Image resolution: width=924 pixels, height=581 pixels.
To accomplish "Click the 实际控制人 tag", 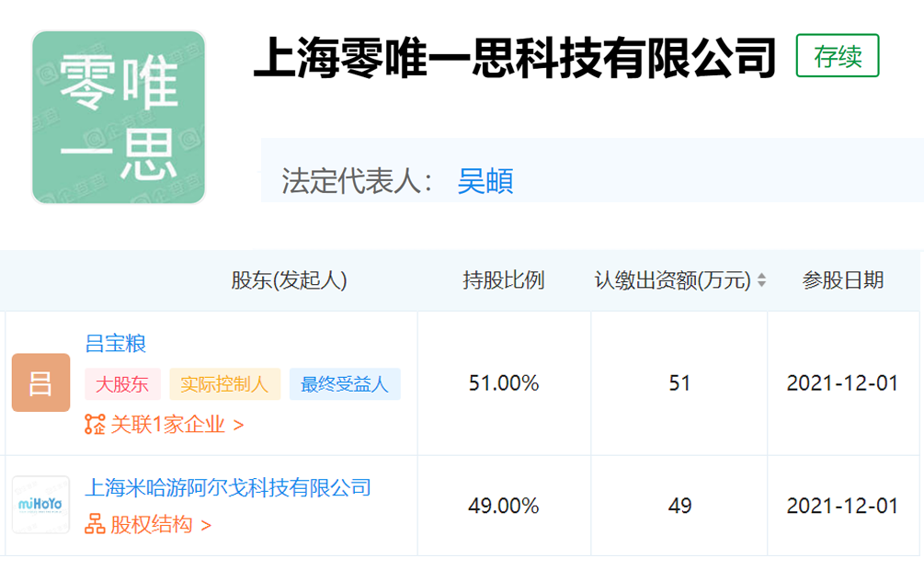I will tap(224, 384).
